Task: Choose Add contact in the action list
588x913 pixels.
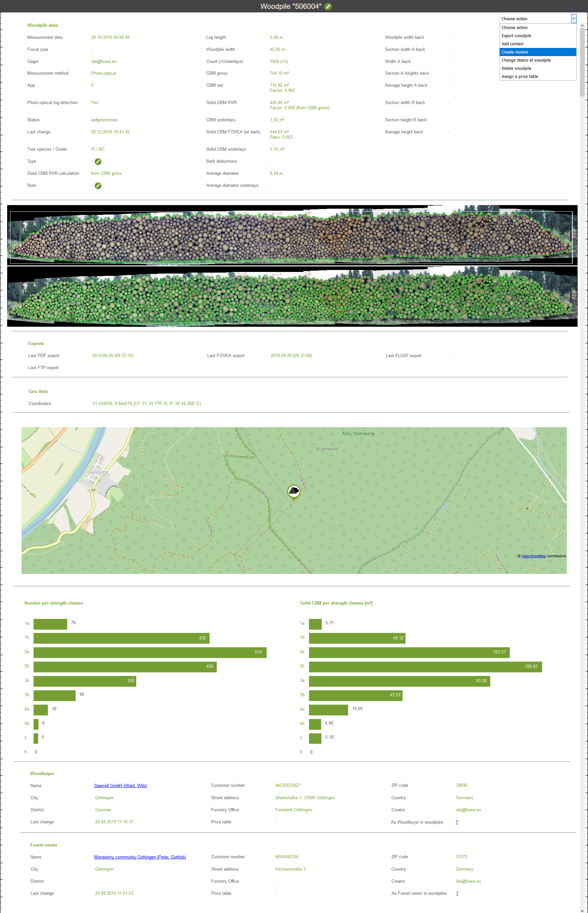Action: pyautogui.click(x=512, y=44)
